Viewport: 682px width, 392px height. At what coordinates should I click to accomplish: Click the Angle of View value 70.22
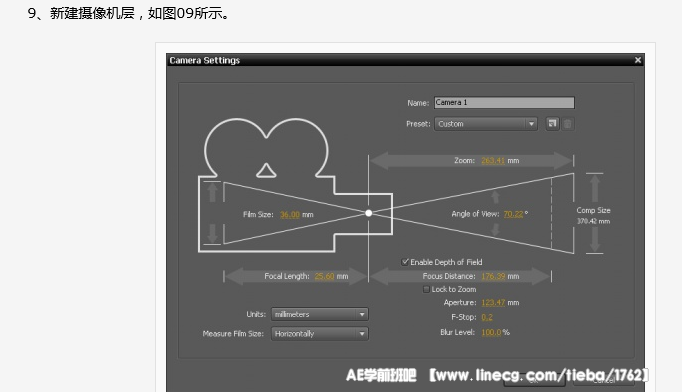[513, 214]
